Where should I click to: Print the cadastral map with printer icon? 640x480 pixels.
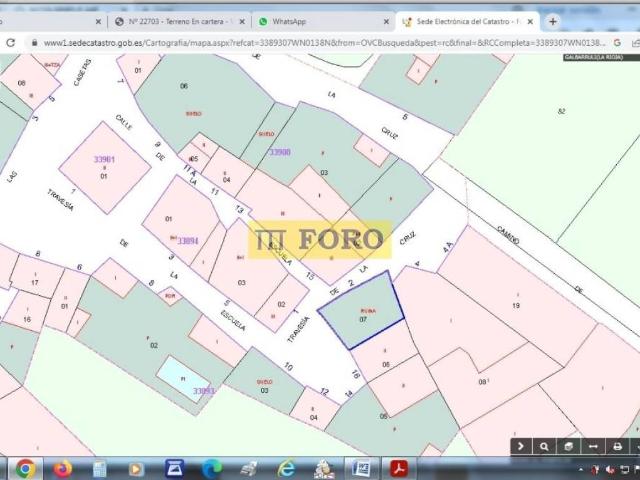617,446
